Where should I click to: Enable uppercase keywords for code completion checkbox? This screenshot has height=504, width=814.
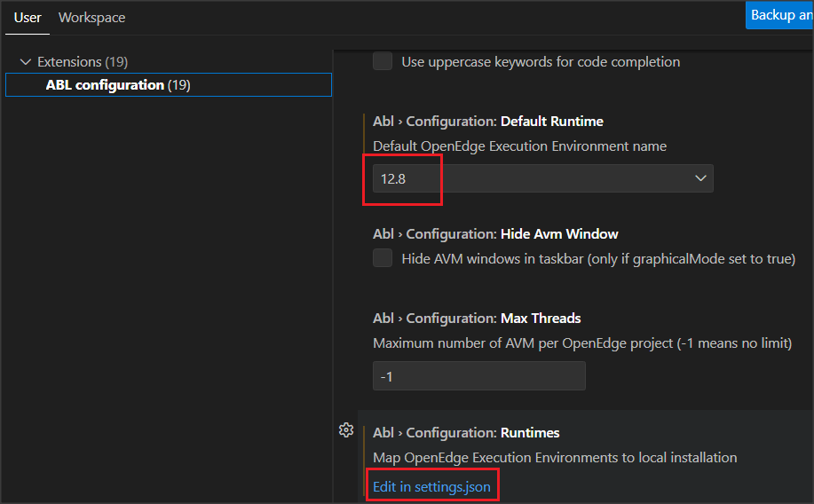point(383,61)
